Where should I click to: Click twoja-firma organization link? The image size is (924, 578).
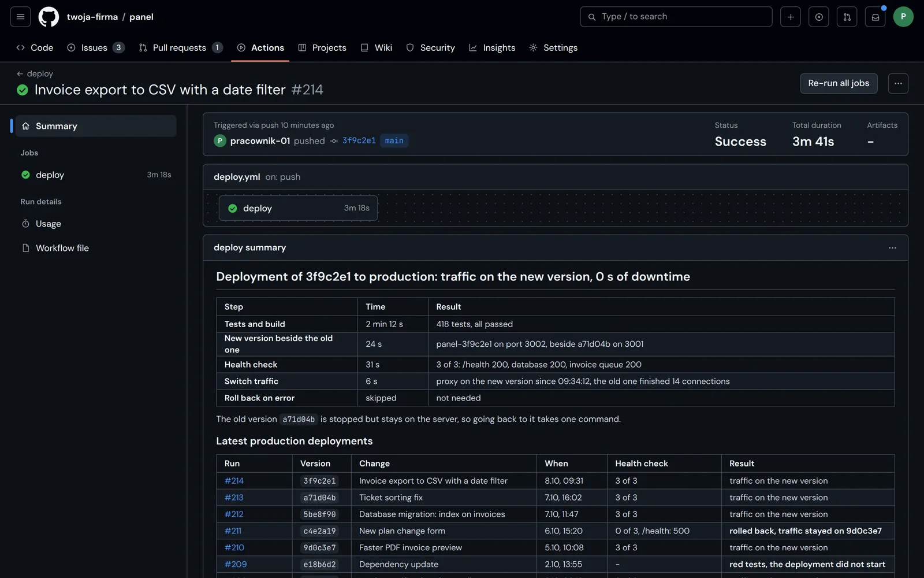pyautogui.click(x=92, y=17)
